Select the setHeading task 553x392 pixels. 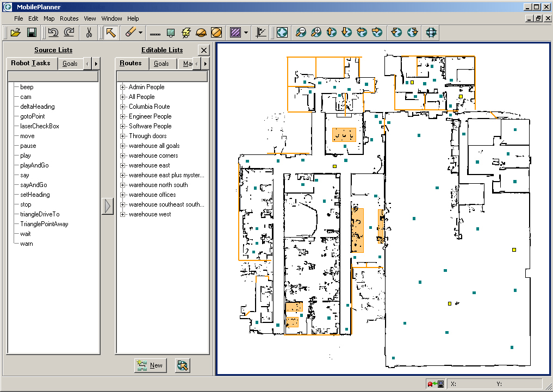35,195
